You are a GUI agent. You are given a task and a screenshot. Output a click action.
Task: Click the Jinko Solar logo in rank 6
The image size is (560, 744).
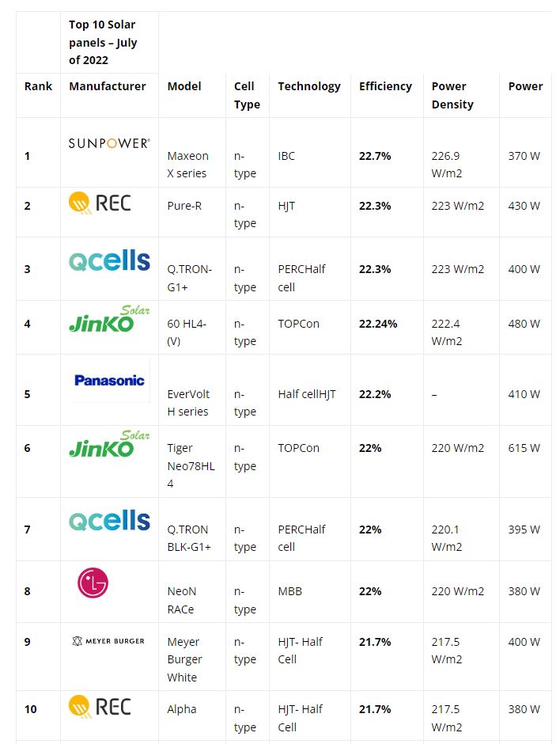(x=109, y=443)
